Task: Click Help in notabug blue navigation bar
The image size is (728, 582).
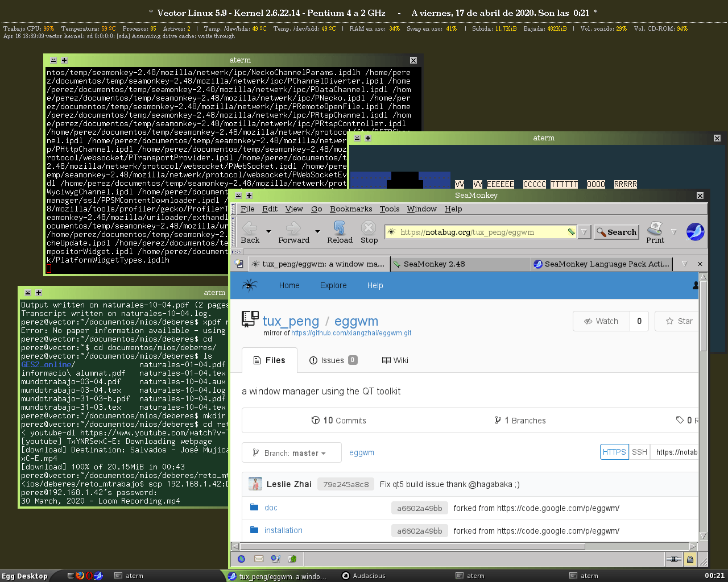Action: pos(375,285)
